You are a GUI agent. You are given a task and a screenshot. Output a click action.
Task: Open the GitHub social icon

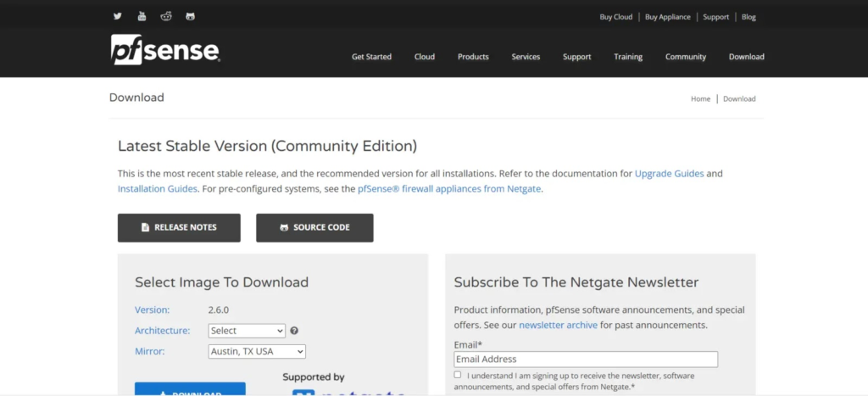190,16
